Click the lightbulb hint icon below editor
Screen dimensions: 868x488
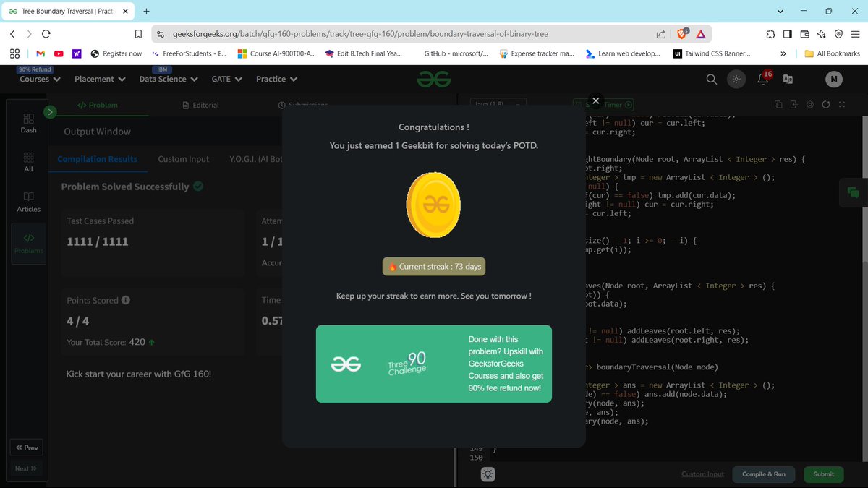(x=488, y=474)
